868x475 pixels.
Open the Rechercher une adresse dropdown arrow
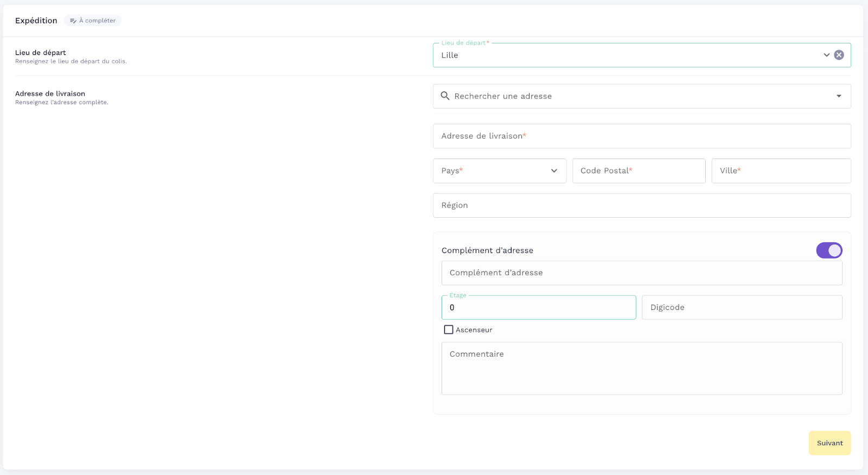(839, 96)
